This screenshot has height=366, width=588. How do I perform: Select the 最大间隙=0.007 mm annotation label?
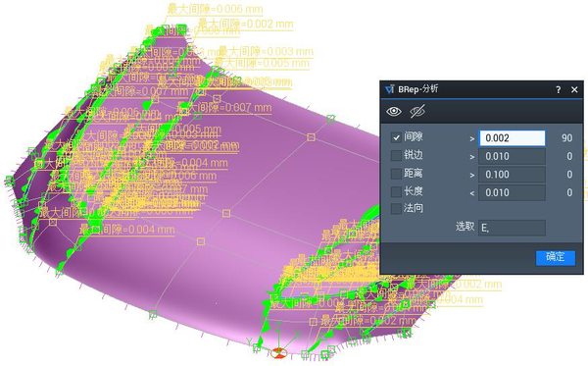point(228,108)
